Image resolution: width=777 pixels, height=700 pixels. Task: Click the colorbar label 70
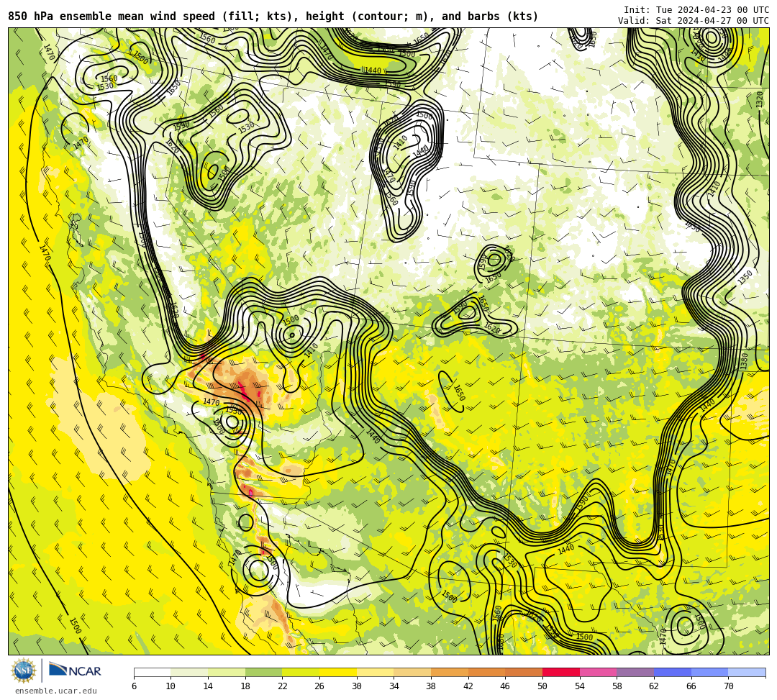point(728,686)
